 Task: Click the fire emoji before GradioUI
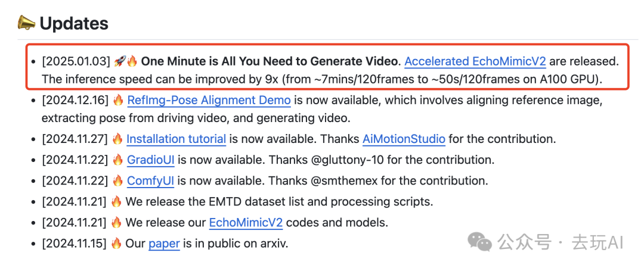(x=118, y=160)
